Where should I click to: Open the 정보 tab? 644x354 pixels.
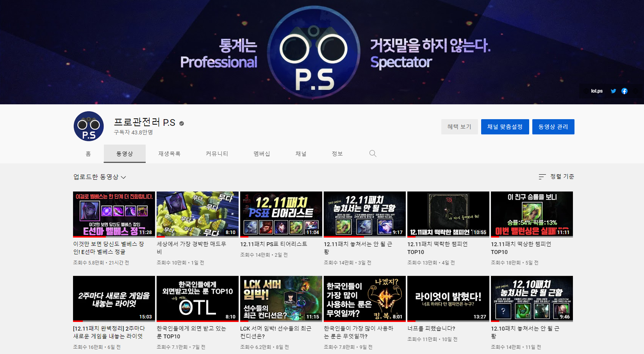coord(337,154)
